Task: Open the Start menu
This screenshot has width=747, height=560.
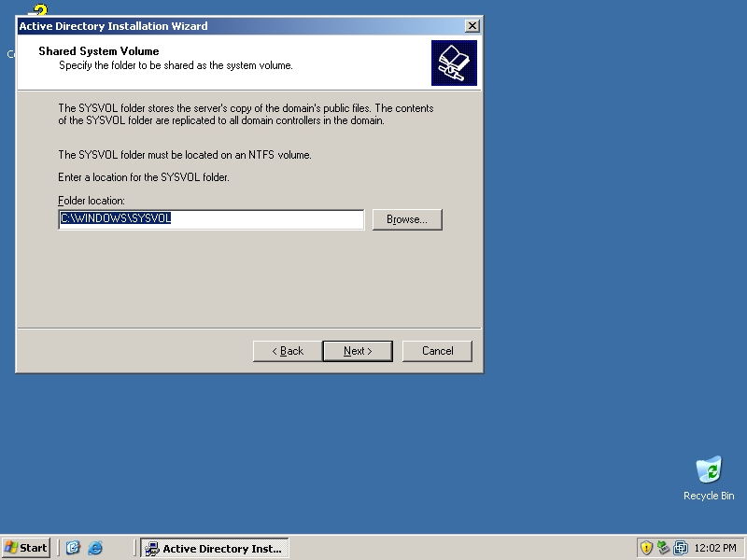Action: (26, 548)
